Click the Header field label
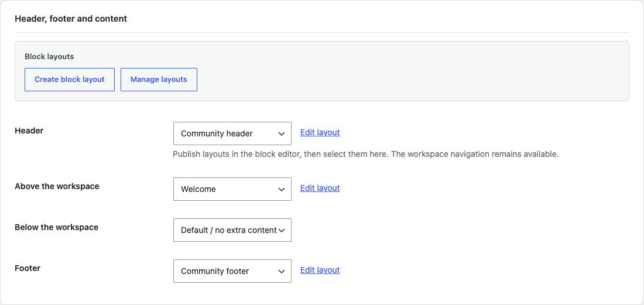The height and width of the screenshot is (305, 644). pos(29,131)
